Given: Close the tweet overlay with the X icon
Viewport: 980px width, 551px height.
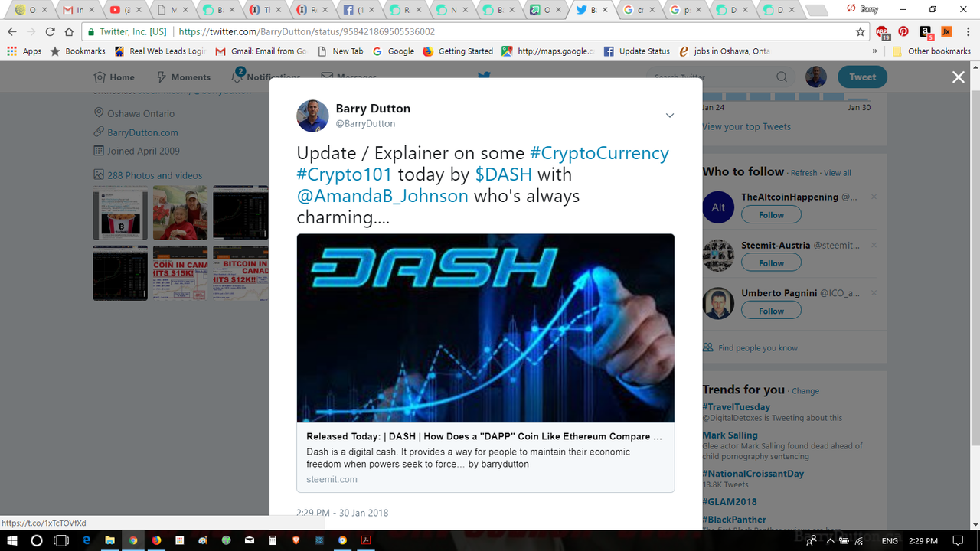Looking at the screenshot, I should coord(958,77).
